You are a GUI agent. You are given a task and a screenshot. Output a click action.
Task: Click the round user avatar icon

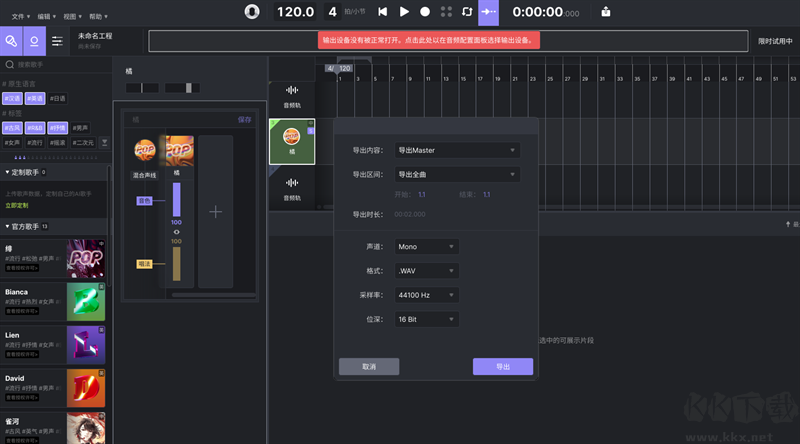(x=252, y=11)
